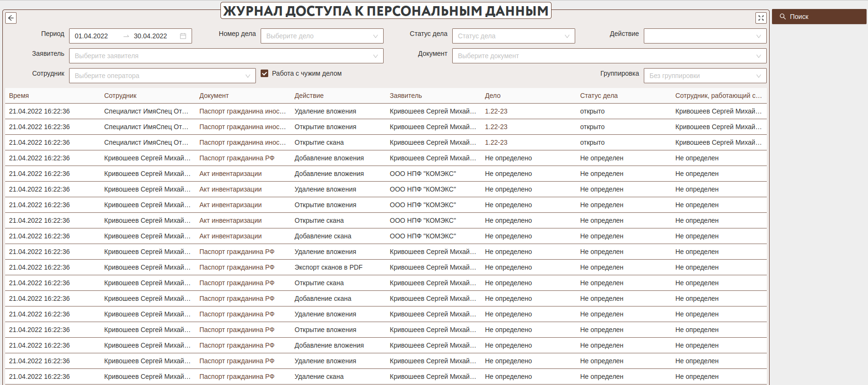Click the fullscreen expand icon
Screen dimensions: 868x385
pos(761,18)
